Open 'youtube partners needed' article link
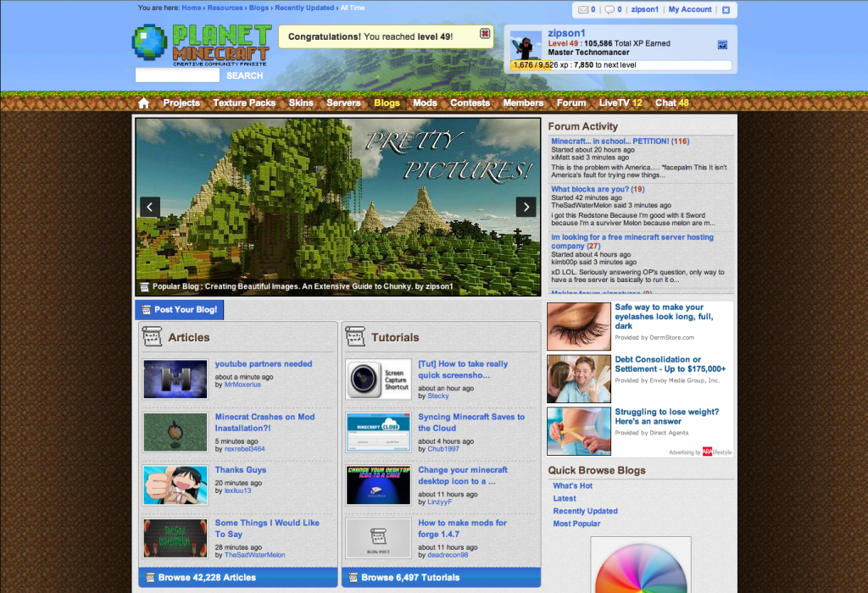Image resolution: width=868 pixels, height=593 pixels. click(263, 364)
